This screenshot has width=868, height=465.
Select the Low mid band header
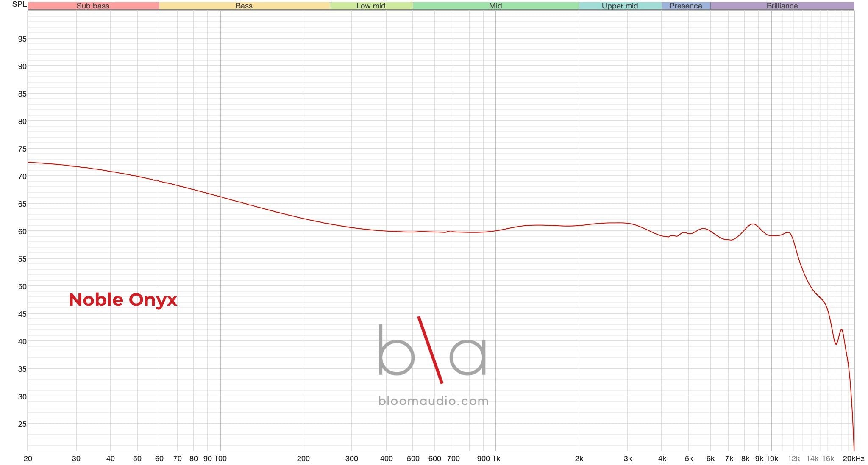pos(371,6)
